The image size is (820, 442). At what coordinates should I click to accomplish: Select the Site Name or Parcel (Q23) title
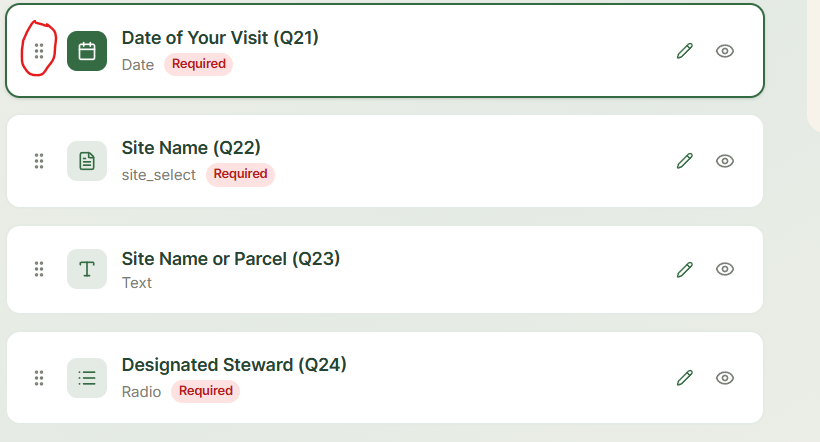[x=231, y=259]
